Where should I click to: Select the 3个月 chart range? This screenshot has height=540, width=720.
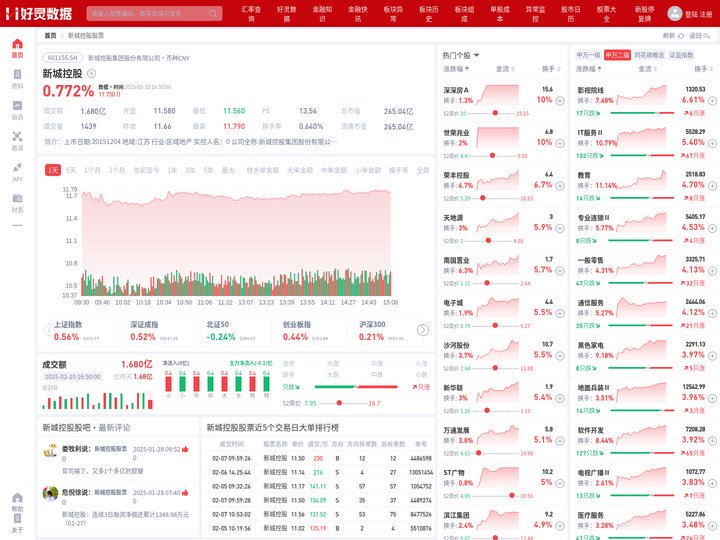[x=117, y=170]
